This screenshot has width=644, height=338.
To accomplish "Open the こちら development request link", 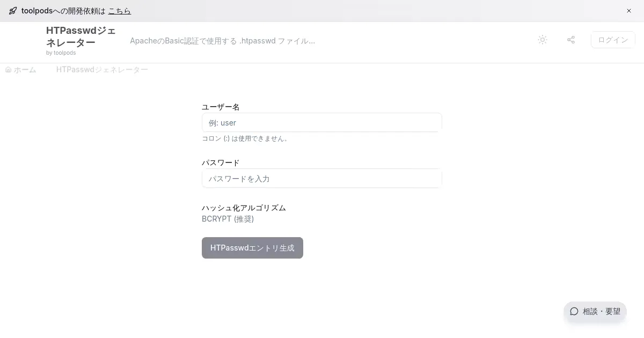I will tap(119, 11).
